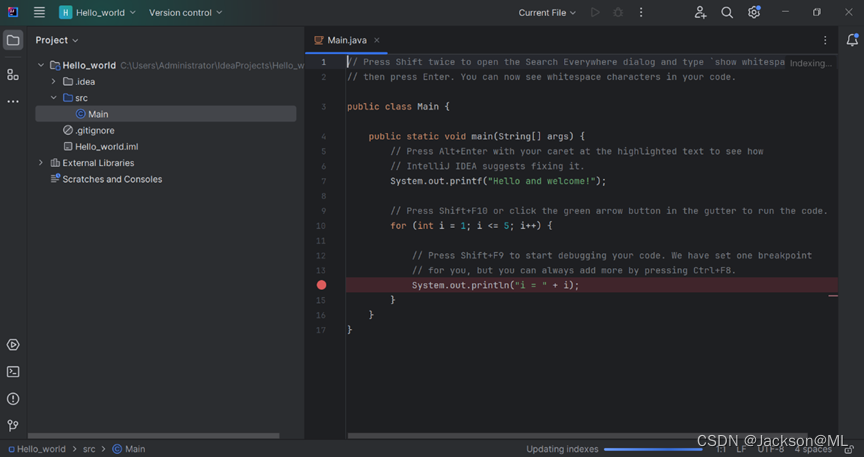Open the main hamburger menu
This screenshot has height=457, width=864.
39,13
